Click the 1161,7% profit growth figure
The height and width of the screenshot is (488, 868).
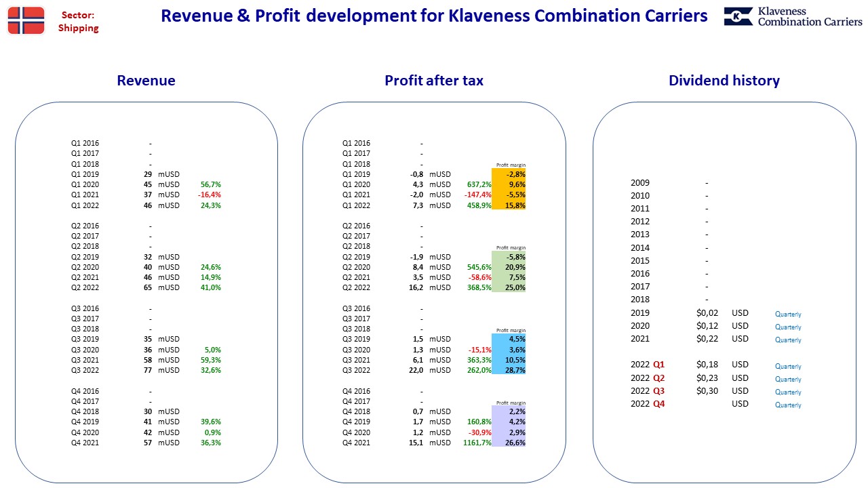477,443
